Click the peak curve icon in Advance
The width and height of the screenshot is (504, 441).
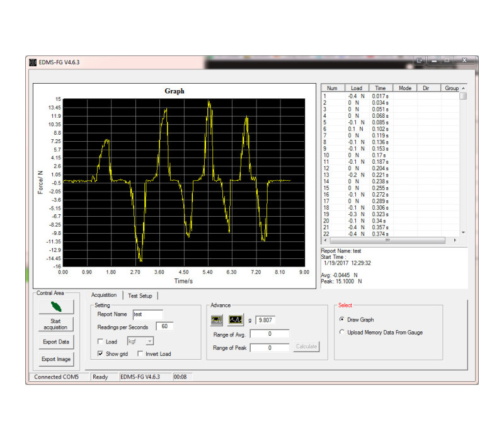tap(236, 320)
